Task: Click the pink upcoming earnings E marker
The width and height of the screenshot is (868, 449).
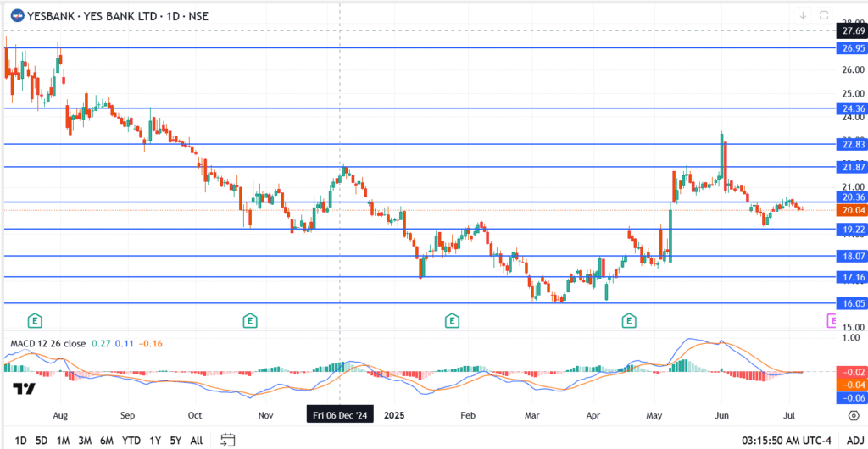Action: click(x=831, y=319)
